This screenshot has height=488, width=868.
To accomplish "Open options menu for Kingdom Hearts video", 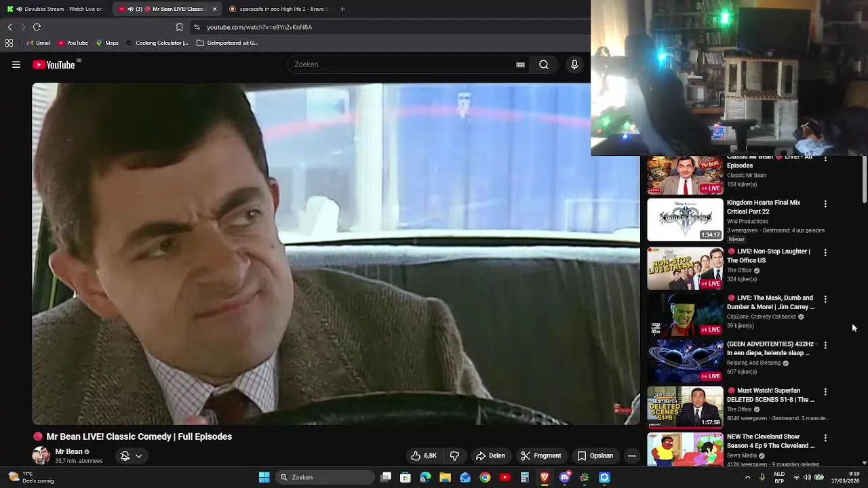I will pyautogui.click(x=825, y=203).
